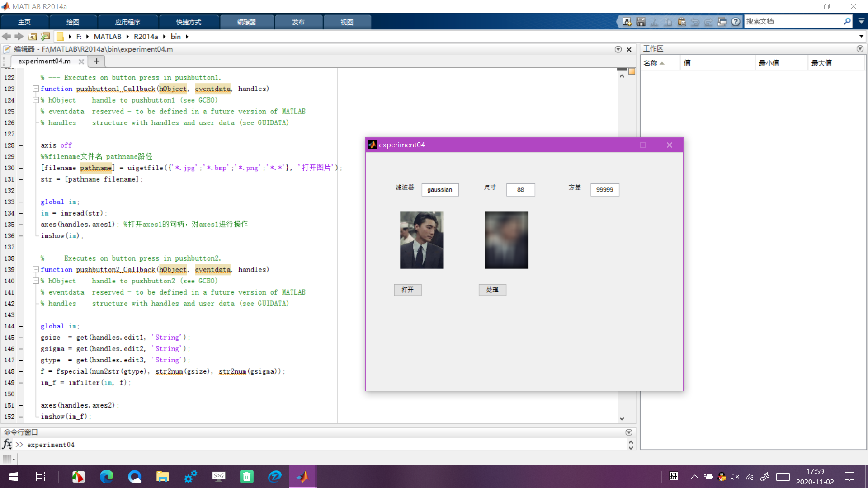Collapse pushbutton2_Callback function fold at line 139
The image size is (868, 488).
[35, 269]
